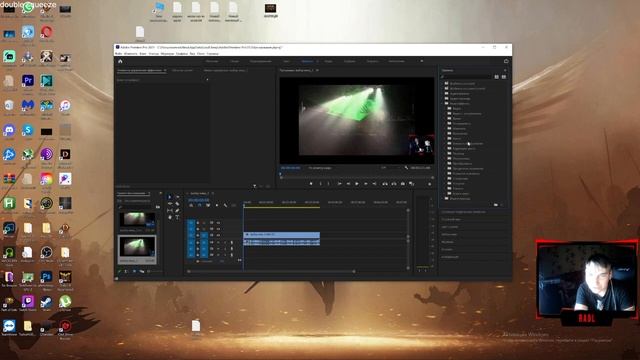Open the Графика menu
This screenshot has height=360, width=640.
click(182, 53)
